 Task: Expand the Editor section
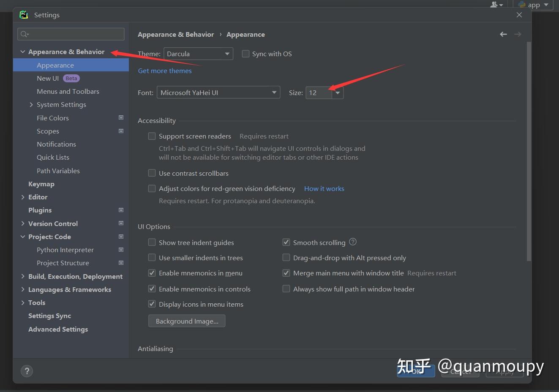[23, 197]
